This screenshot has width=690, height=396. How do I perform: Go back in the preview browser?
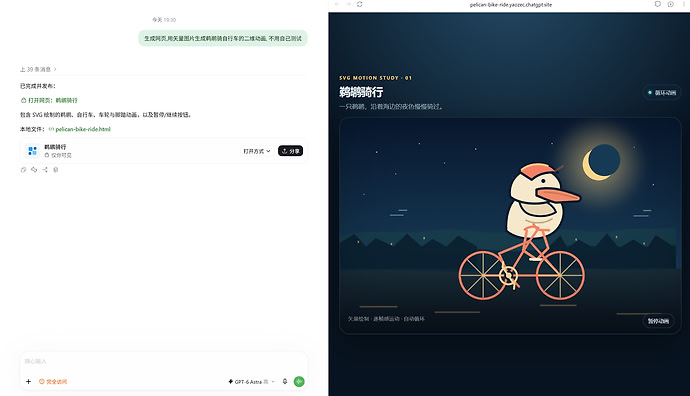pos(337,4)
